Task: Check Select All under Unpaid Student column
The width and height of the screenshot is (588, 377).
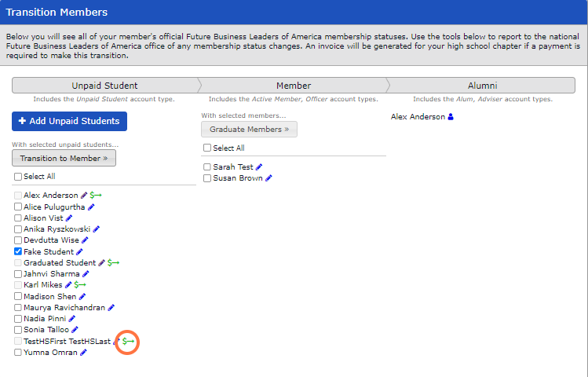Action: 18,177
